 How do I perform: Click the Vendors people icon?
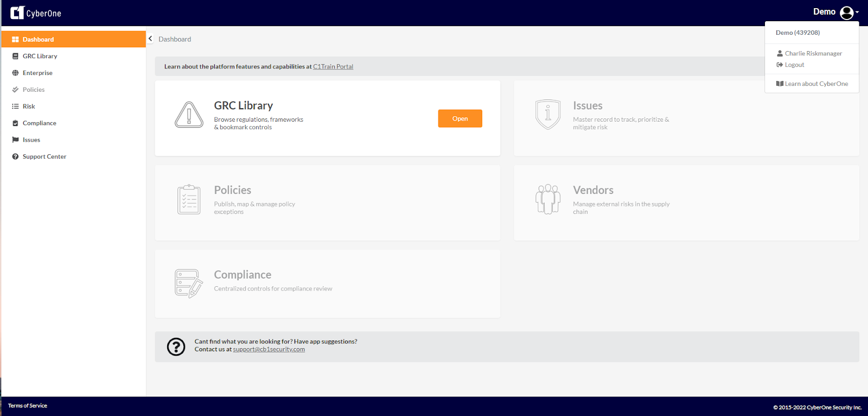pos(548,199)
